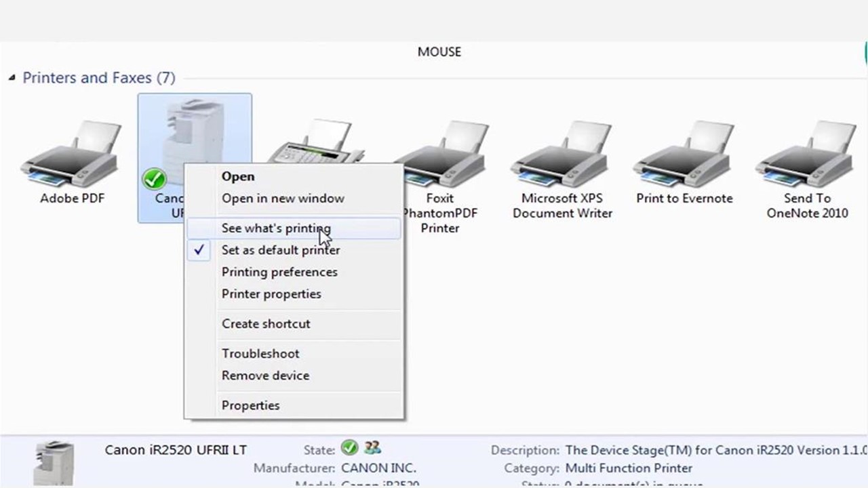Click Troubleshoot in the context menu

[260, 353]
